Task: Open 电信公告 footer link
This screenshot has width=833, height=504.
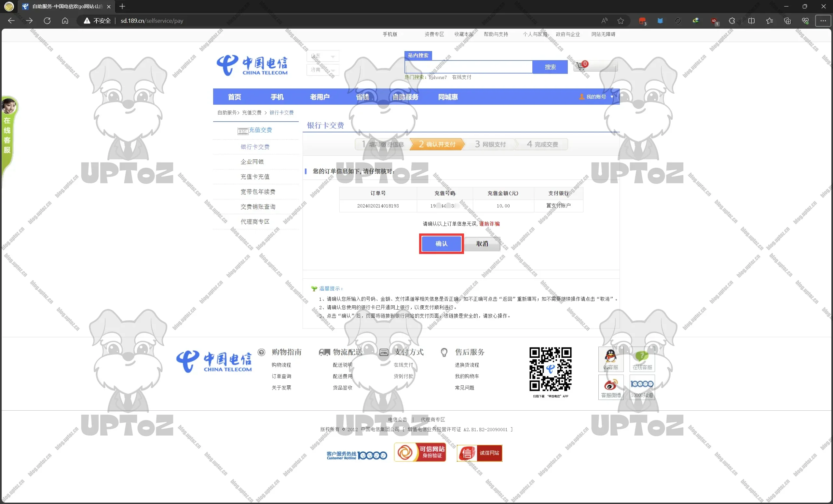Action: click(397, 419)
